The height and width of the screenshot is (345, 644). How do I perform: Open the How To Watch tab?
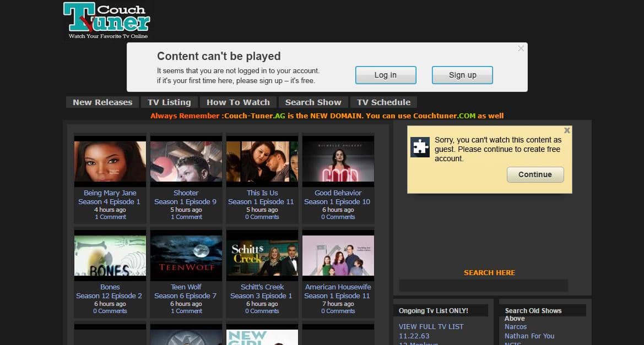point(238,102)
